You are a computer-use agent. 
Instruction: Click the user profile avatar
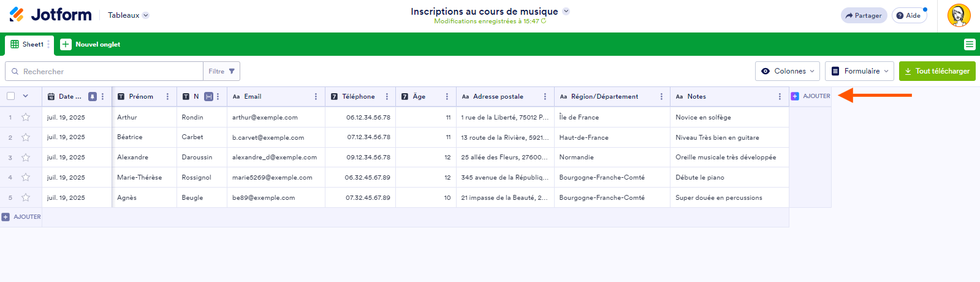[x=959, y=15]
